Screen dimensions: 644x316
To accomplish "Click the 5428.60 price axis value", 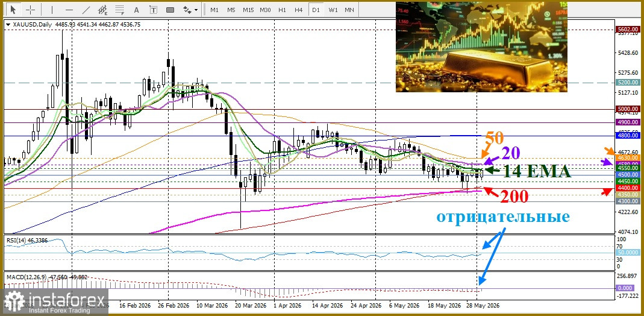I will 628,53.
